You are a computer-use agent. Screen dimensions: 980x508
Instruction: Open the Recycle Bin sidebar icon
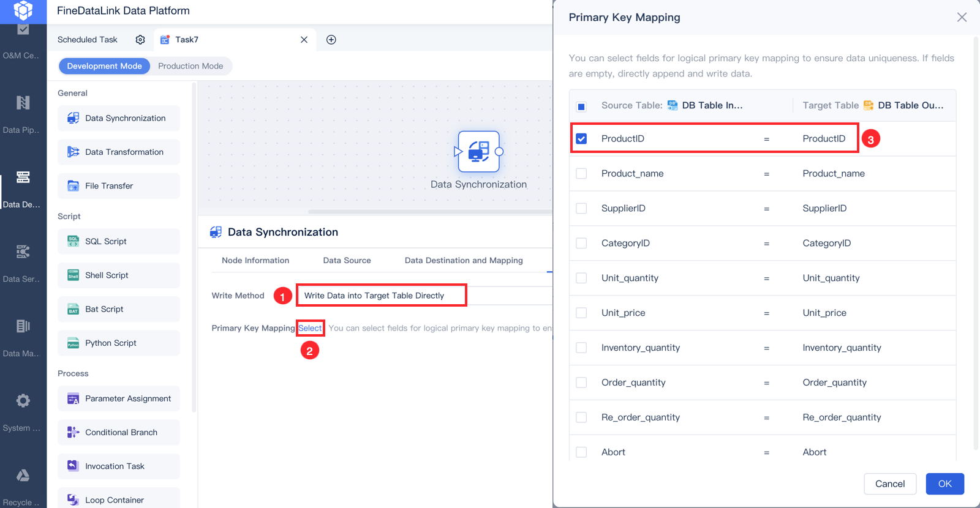[23, 476]
